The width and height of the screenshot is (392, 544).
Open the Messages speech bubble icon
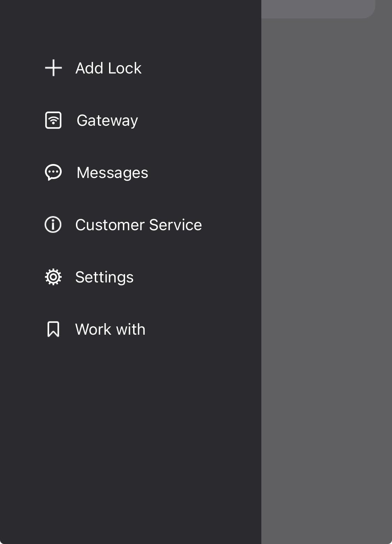53,172
